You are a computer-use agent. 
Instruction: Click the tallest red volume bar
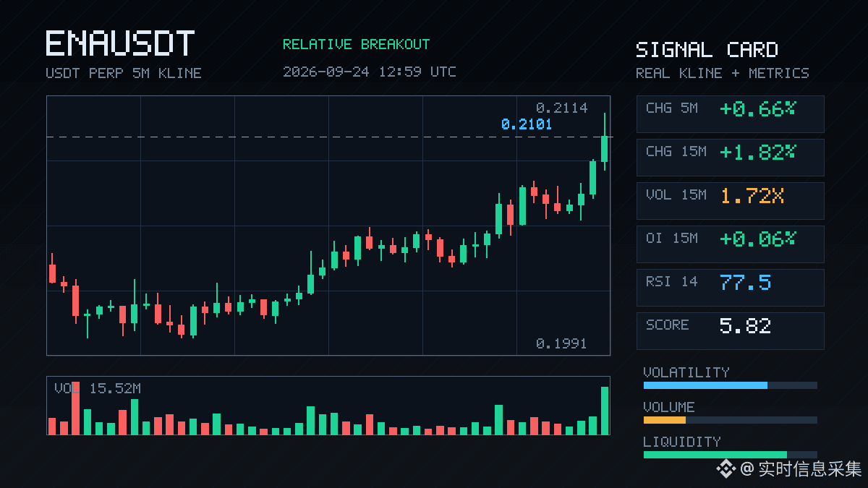(75, 408)
